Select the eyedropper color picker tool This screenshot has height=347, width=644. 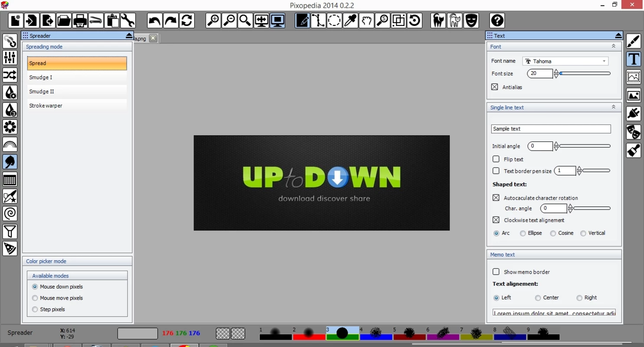(x=350, y=20)
